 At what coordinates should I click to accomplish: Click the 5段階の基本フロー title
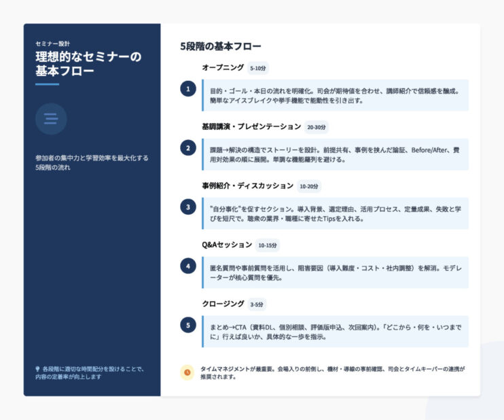pyautogui.click(x=220, y=46)
